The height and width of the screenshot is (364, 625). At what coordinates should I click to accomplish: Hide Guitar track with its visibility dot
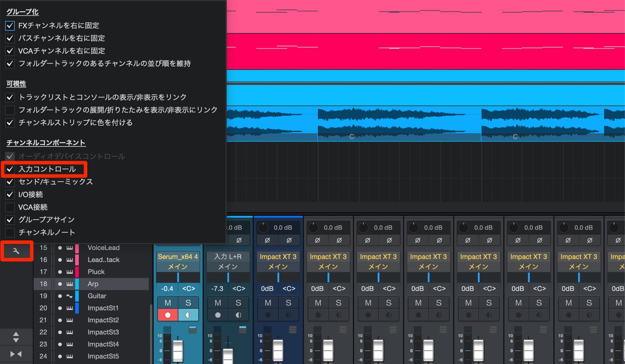[x=60, y=296]
